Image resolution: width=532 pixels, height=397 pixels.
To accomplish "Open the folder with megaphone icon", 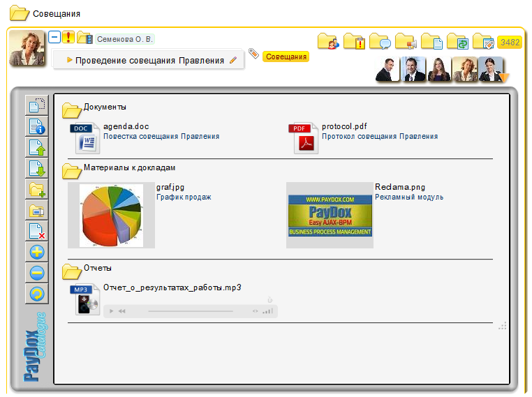I will (405, 41).
